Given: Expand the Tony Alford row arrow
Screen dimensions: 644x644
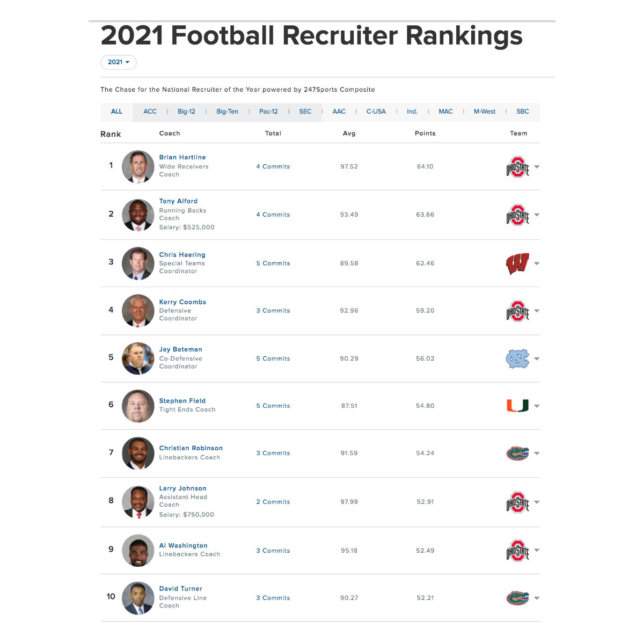Looking at the screenshot, I should 537,215.
